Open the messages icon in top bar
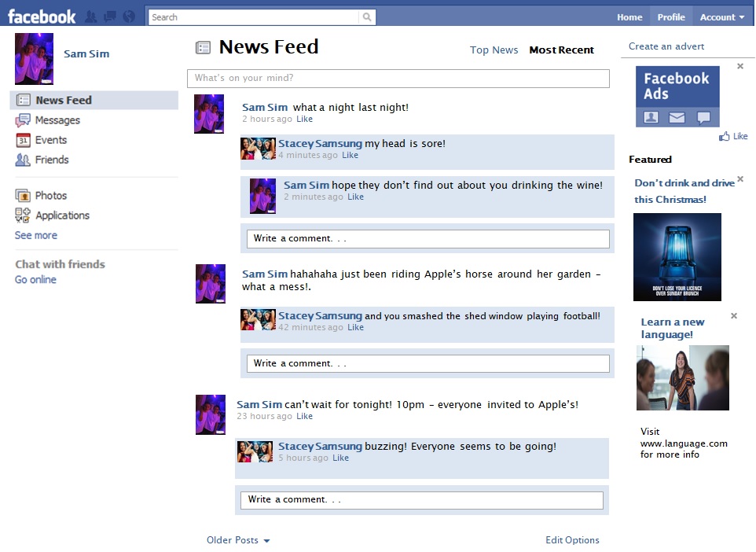The width and height of the screenshot is (756, 552). click(x=110, y=17)
